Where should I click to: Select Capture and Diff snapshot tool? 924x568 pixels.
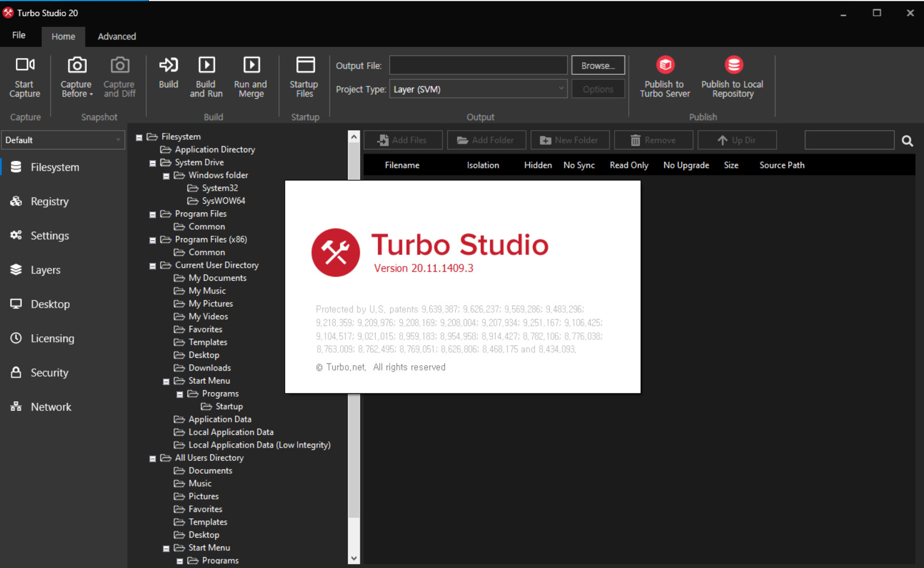click(x=119, y=77)
